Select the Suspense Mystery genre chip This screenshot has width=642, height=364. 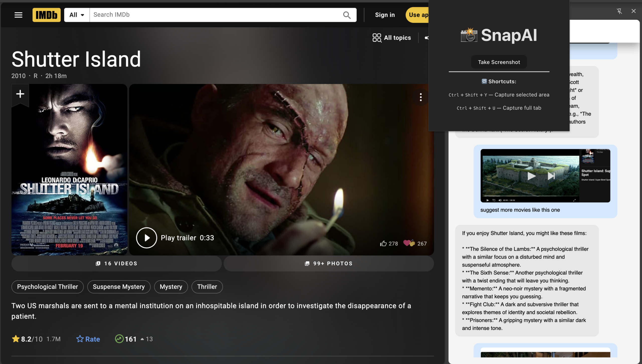point(119,287)
